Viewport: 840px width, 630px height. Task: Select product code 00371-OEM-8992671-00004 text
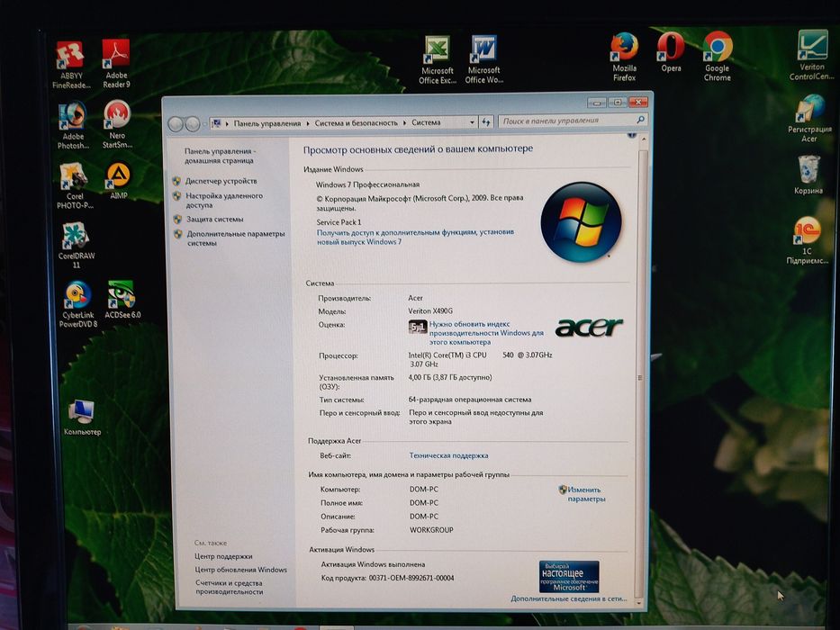point(411,578)
